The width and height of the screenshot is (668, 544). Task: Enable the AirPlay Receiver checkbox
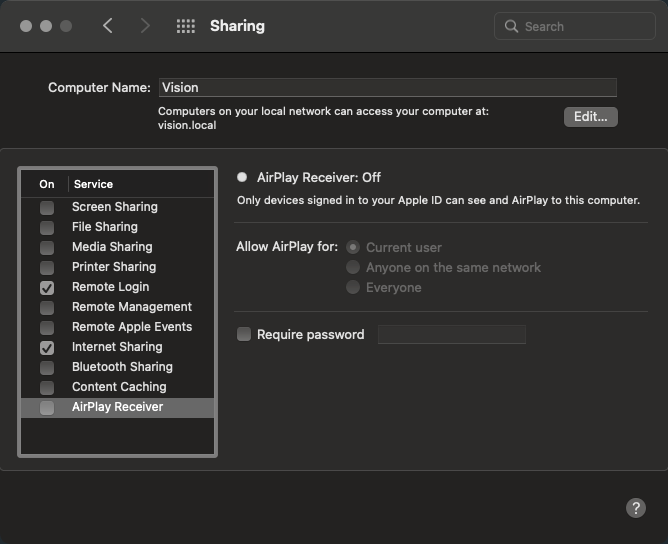pos(47,407)
